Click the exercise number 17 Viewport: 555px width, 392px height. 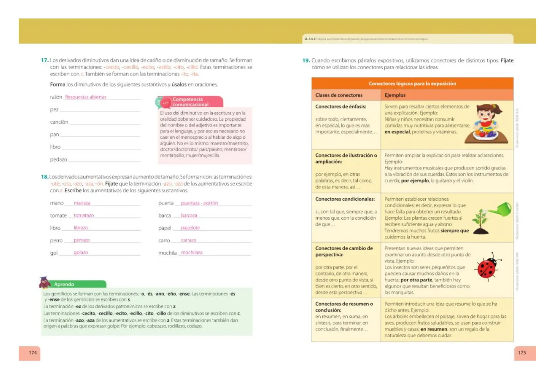point(45,60)
